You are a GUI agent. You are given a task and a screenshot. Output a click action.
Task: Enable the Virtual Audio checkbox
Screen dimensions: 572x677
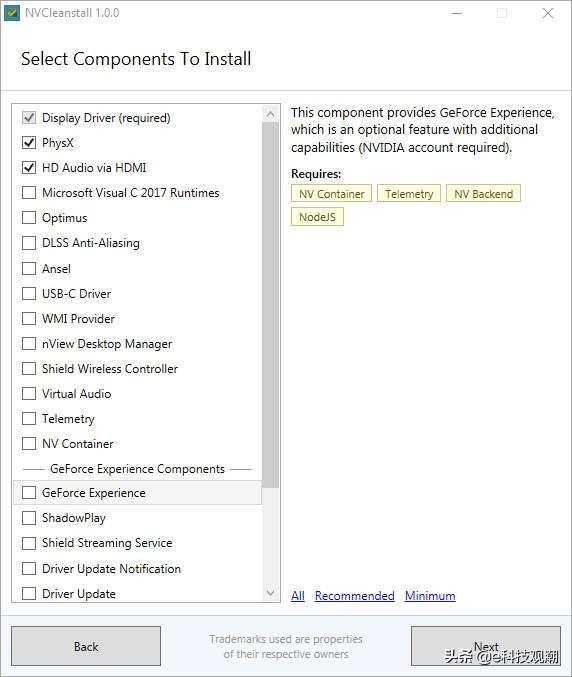(29, 394)
